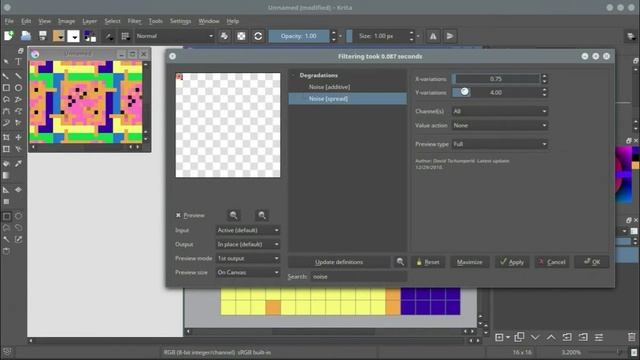The image size is (640, 360).
Task: Duplicate the layer using layers panel icon
Action: [x=519, y=337]
